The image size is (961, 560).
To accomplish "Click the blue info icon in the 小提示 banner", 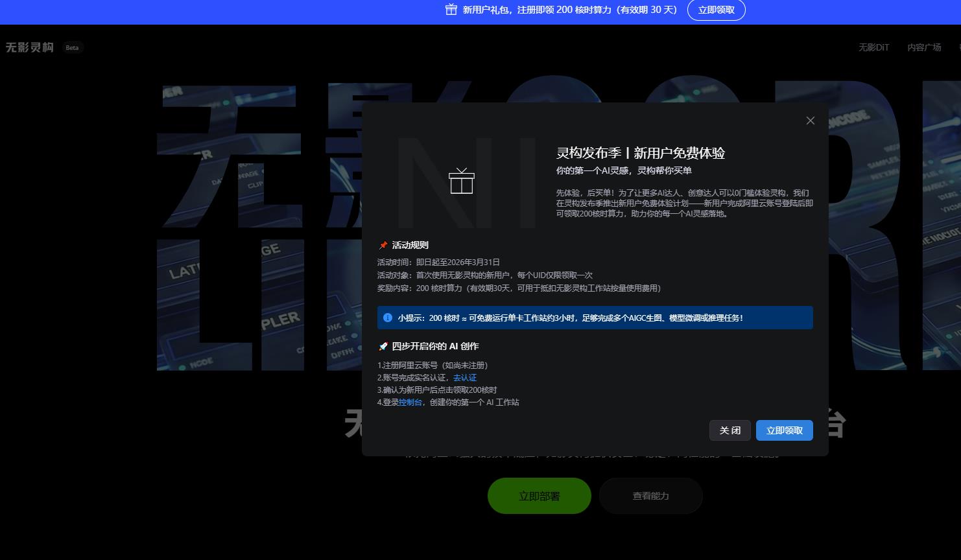I will [x=388, y=318].
